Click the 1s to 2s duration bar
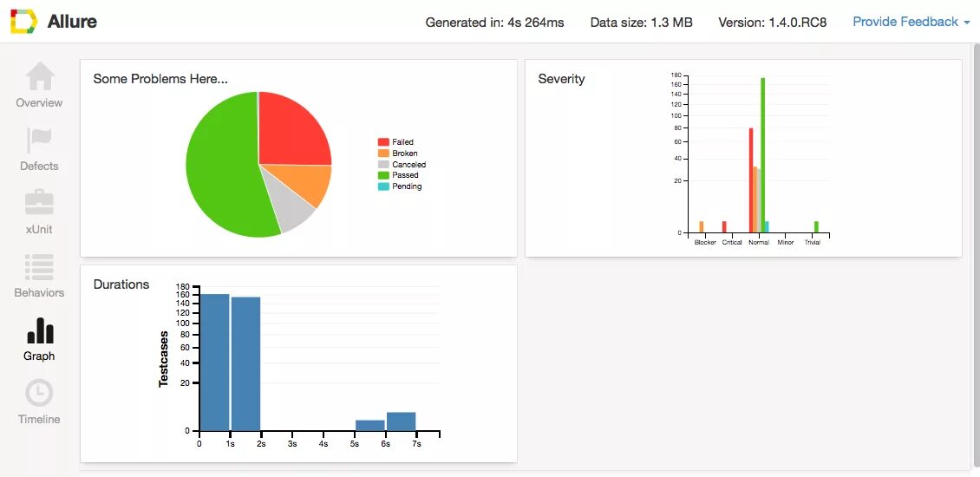Viewport: 980px width, 477px height. (245, 364)
